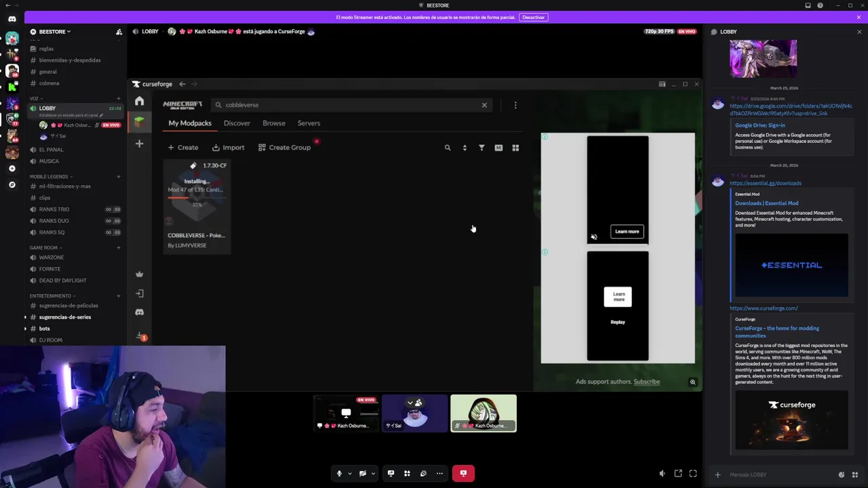
Task: Open the filter funnel icon in My Modpacks
Action: click(481, 148)
